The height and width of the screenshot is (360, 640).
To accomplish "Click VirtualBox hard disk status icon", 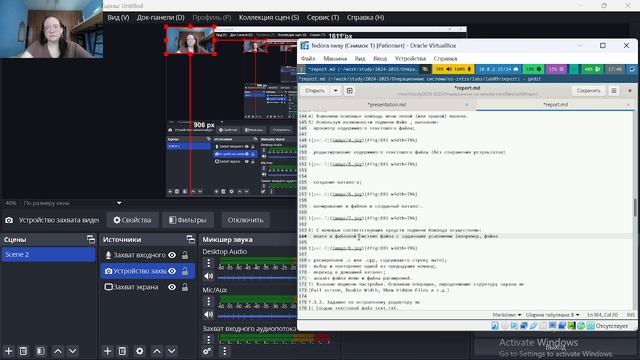I will pos(495,326).
